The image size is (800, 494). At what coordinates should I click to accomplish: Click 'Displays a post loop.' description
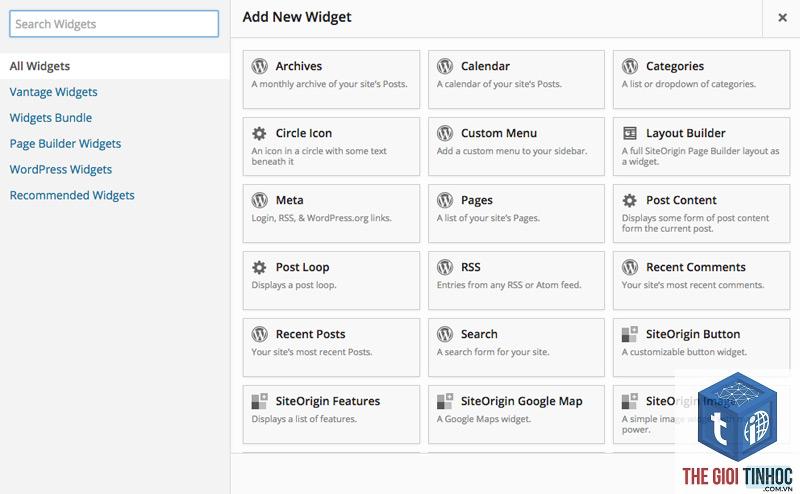click(x=294, y=285)
